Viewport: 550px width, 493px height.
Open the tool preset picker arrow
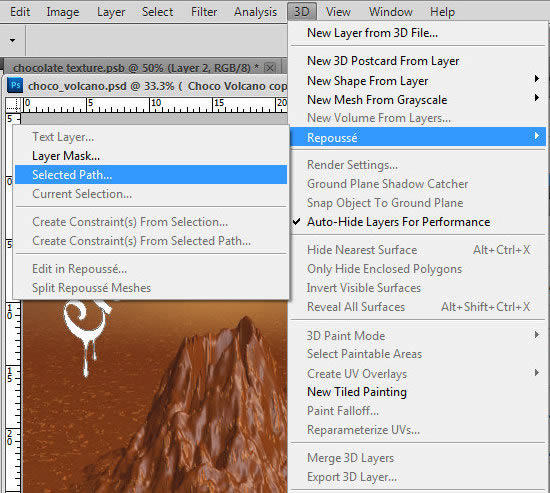(12, 40)
